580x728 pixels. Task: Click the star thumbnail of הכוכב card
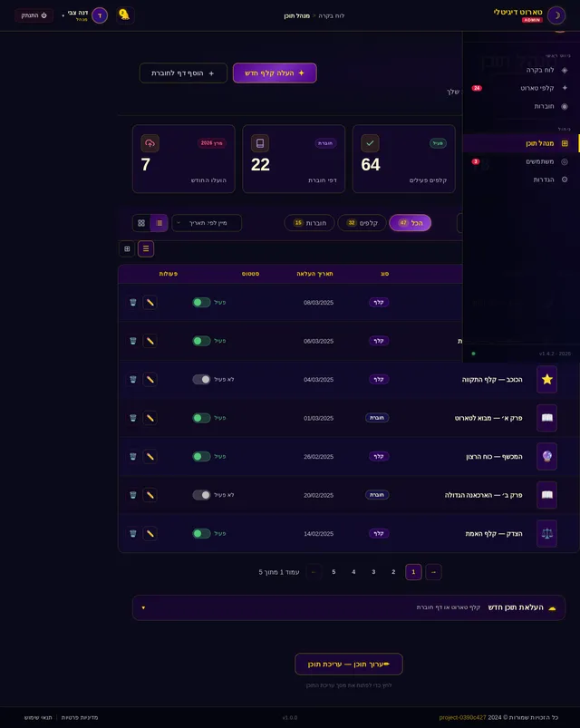pyautogui.click(x=547, y=379)
